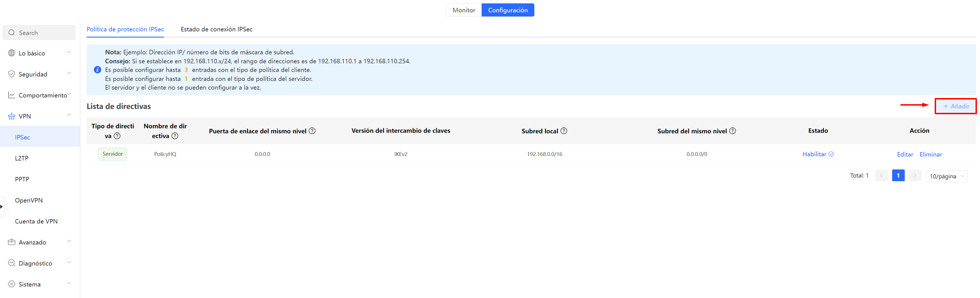Collapse the VPN section in the sidebar
Viewport: 980px width, 298px height.
[x=69, y=115]
